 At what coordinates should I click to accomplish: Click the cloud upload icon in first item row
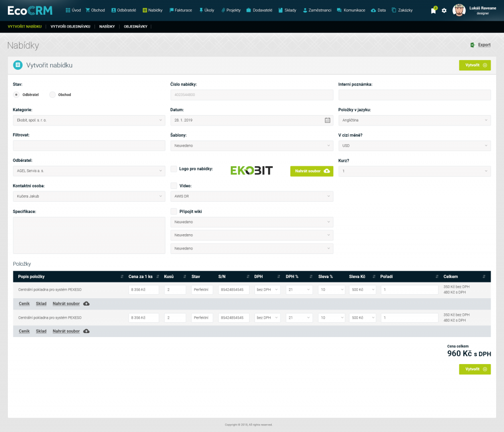point(87,304)
